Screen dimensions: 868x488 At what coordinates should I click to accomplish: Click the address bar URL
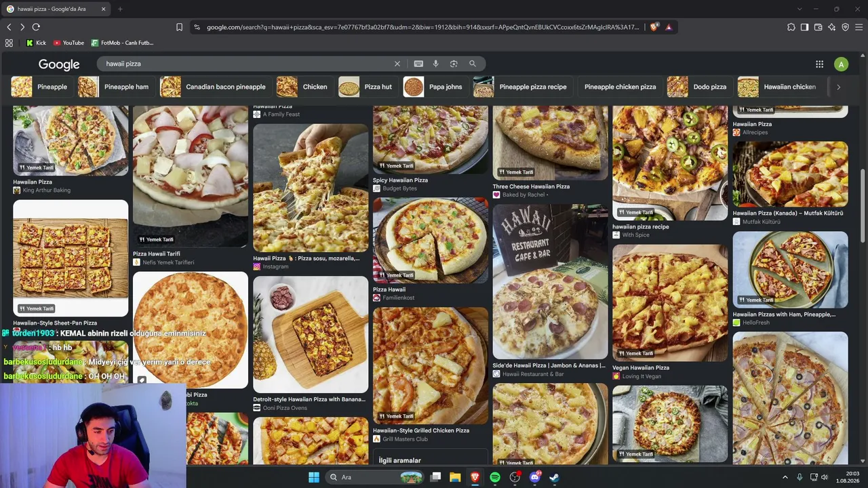pos(423,27)
